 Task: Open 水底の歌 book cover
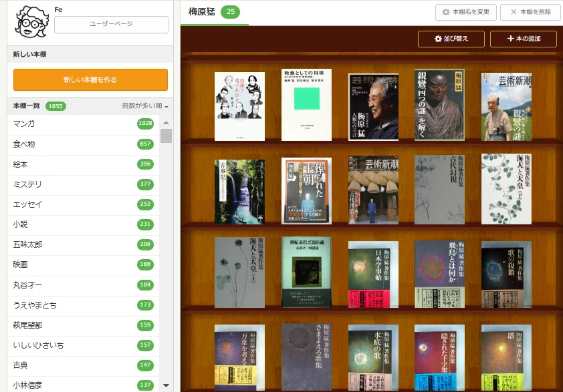point(373,357)
